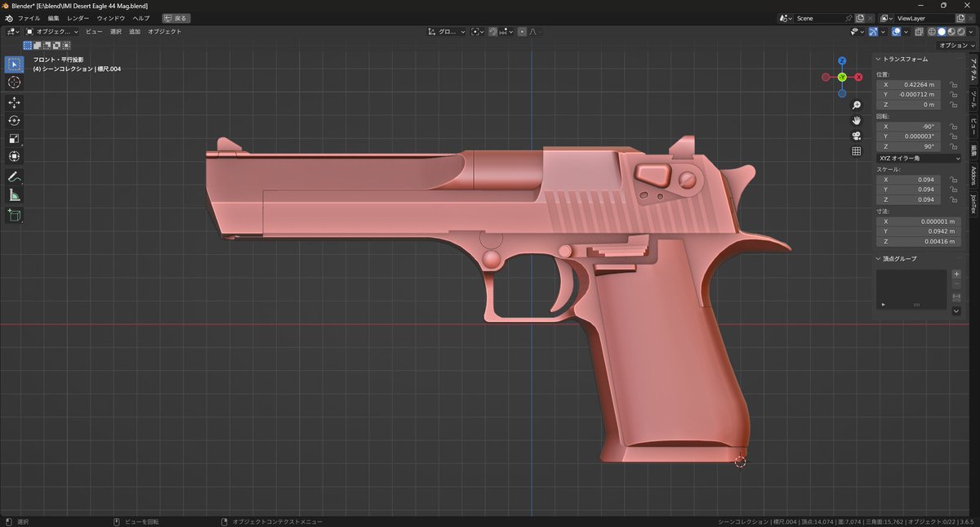The width and height of the screenshot is (980, 527).
Task: Switch to the Addons sidebar tab
Action: (973, 175)
